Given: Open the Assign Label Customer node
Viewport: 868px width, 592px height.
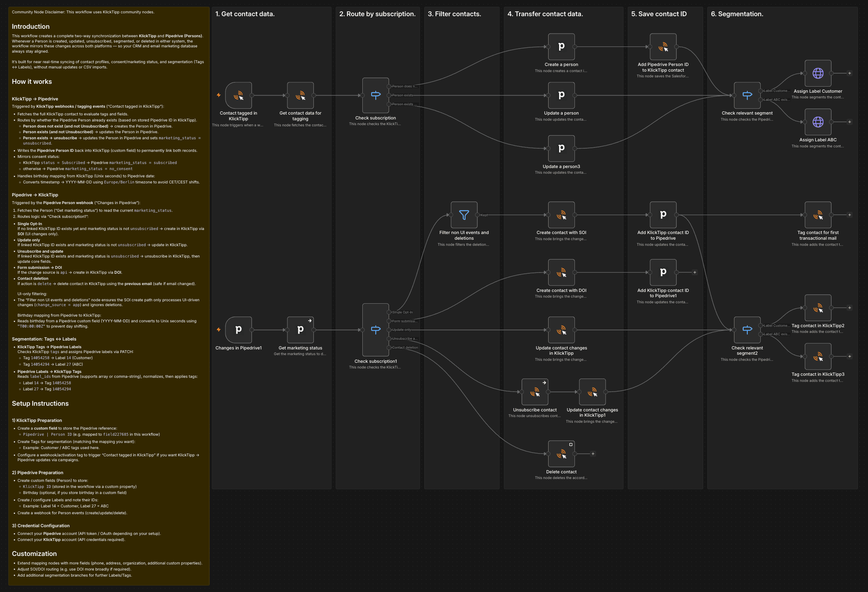Looking at the screenshot, I should [818, 73].
